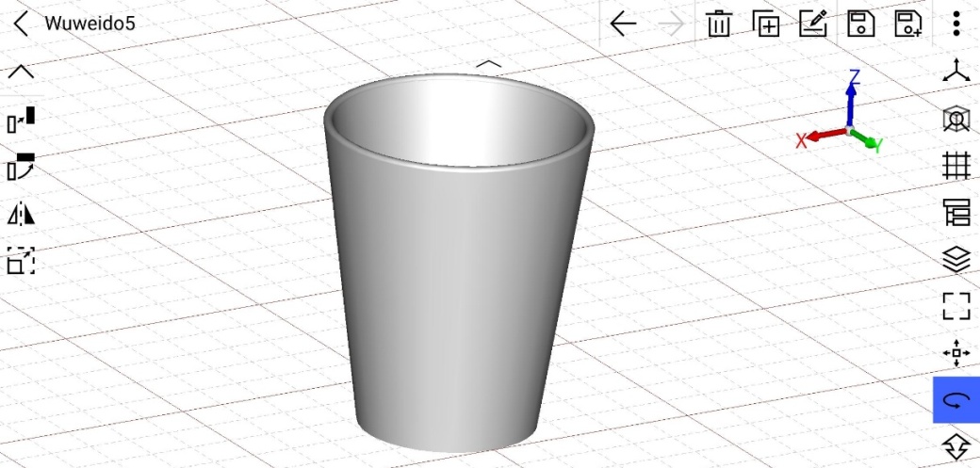Open the axis orientation view icon
This screenshot has height=468, width=980.
click(956, 72)
